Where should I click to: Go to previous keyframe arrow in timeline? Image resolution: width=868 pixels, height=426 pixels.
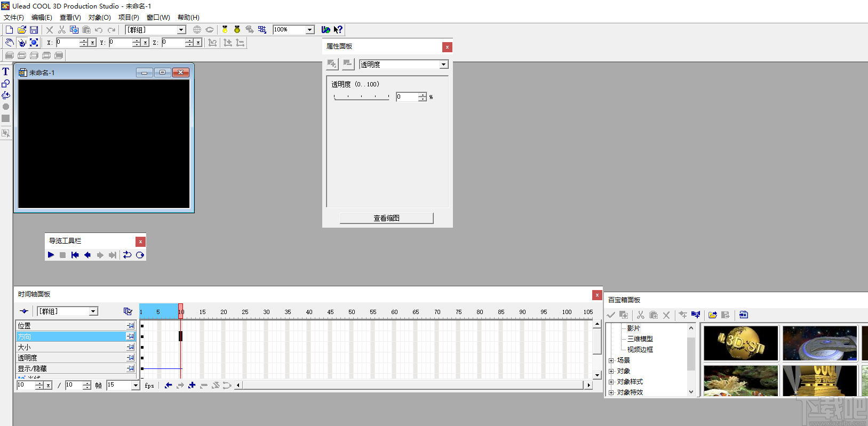click(x=168, y=385)
